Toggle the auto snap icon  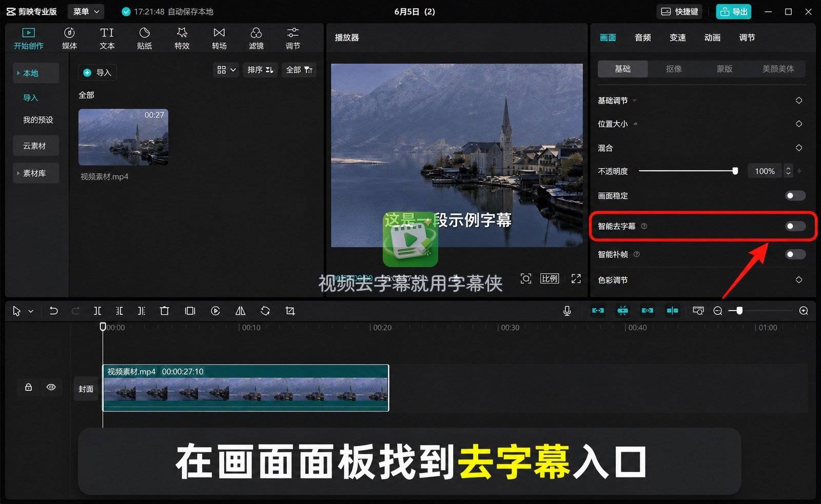(x=622, y=311)
